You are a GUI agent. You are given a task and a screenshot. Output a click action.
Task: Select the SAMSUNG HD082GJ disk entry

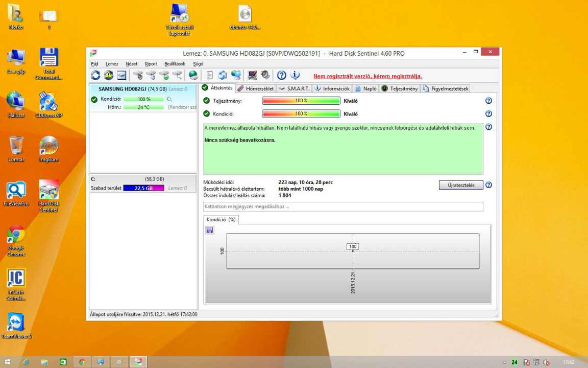click(143, 98)
